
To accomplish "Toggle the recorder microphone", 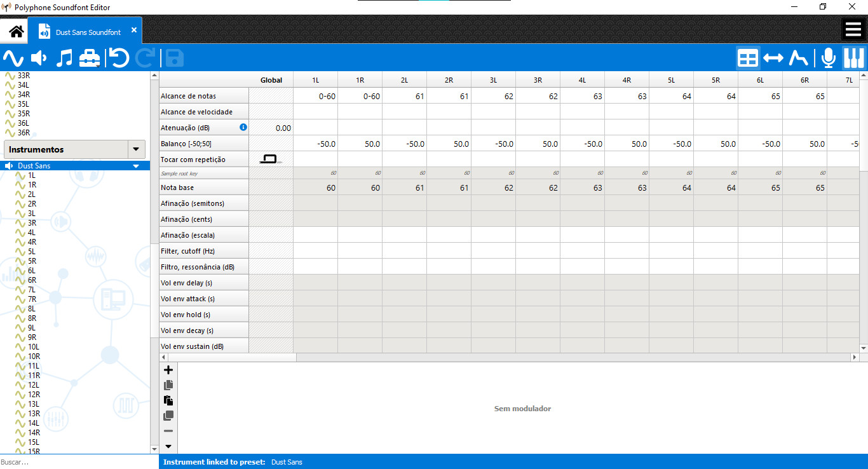I will coord(828,58).
